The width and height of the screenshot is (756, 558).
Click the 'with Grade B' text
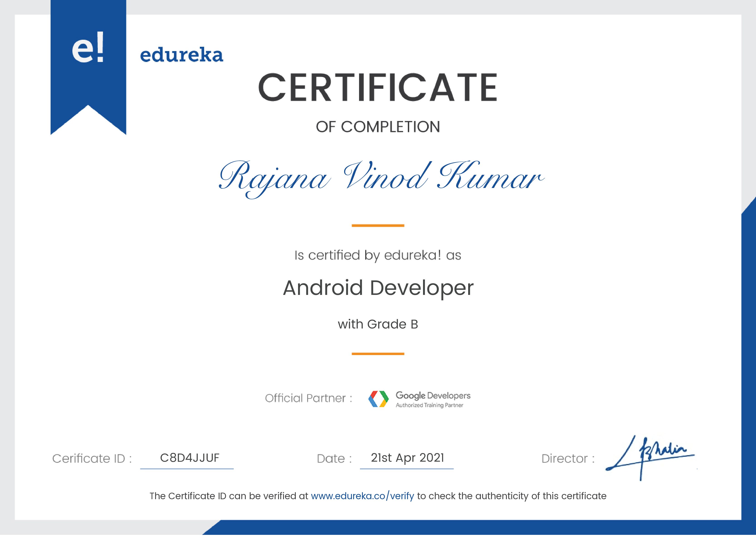point(378,324)
